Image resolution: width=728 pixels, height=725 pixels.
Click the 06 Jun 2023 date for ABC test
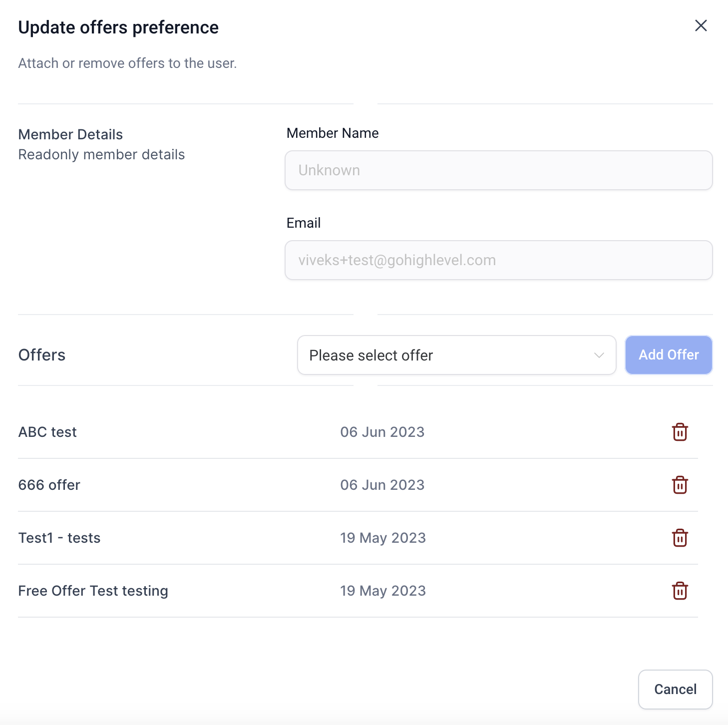382,432
